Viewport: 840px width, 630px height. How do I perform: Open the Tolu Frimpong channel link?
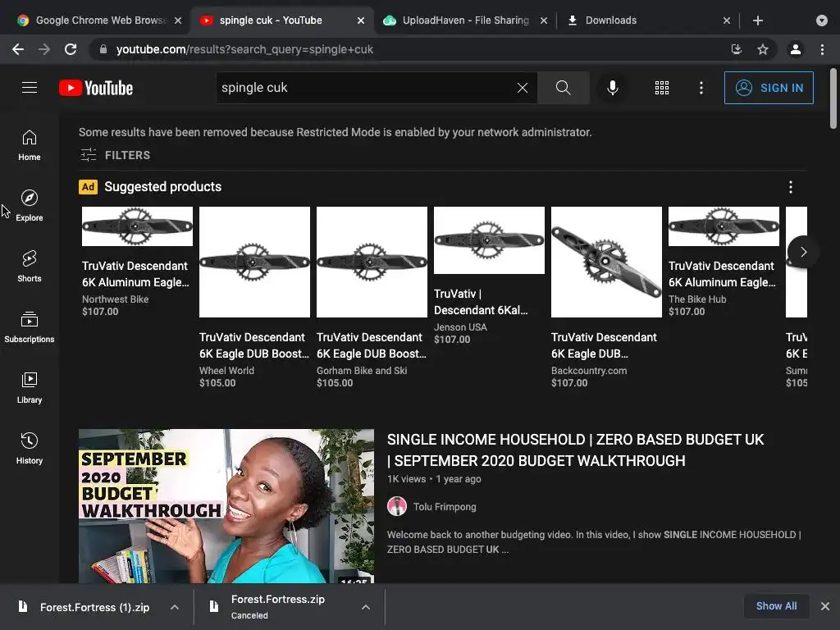point(445,507)
